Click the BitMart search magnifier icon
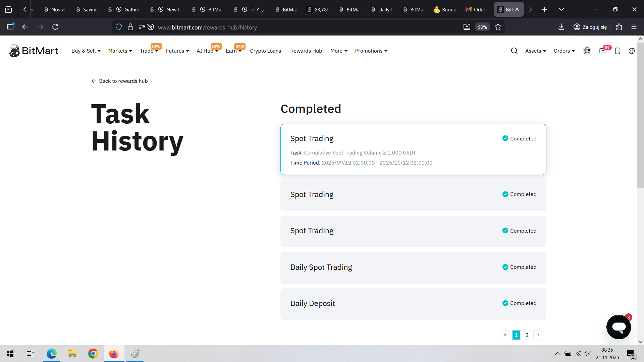644x362 pixels. [514, 51]
